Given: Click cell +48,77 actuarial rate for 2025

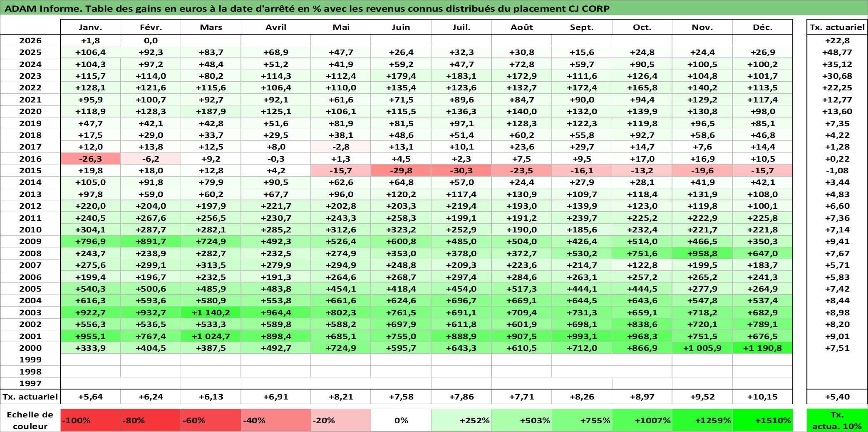Looking at the screenshot, I should coord(837,52).
